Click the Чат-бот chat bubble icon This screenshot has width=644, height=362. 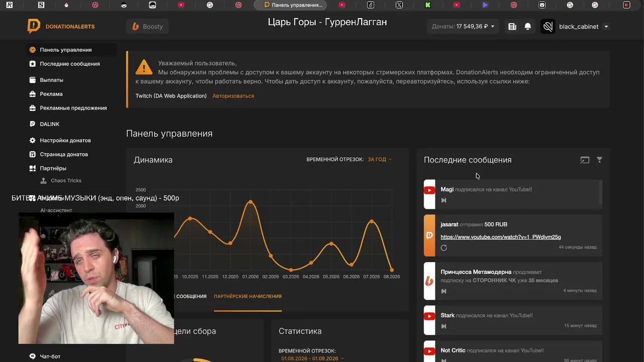point(33,356)
